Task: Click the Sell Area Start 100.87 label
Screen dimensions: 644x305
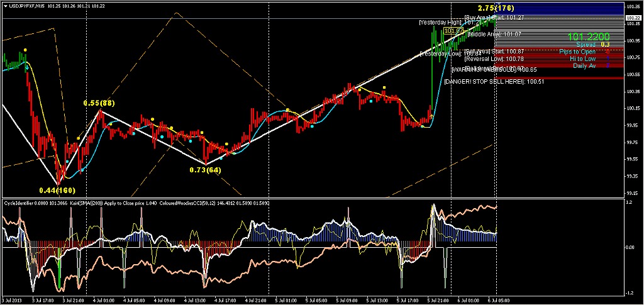Action: point(494,51)
